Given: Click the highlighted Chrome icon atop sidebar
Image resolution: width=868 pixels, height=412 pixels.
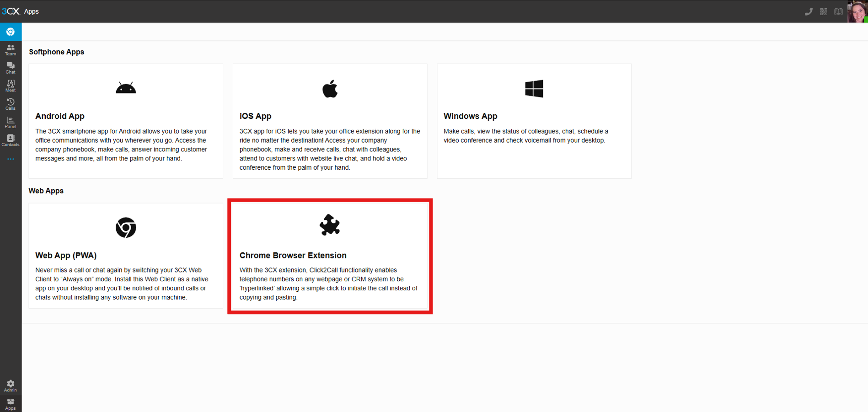Looking at the screenshot, I should [x=11, y=32].
